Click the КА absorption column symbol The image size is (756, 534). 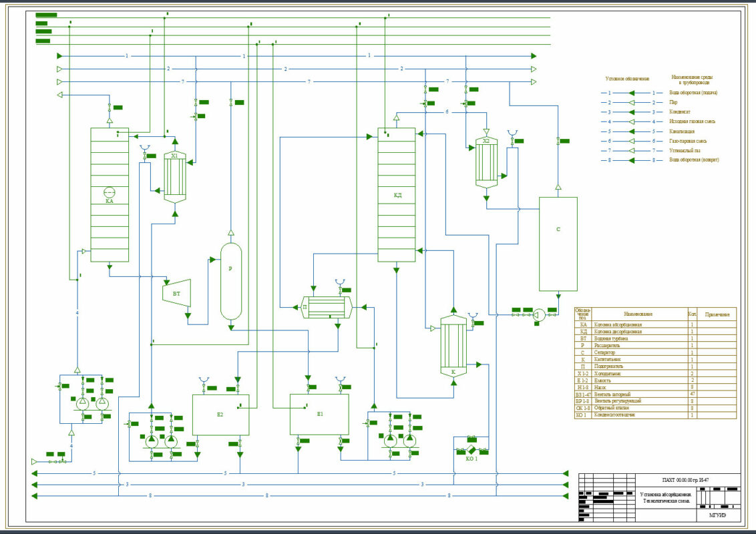click(x=110, y=195)
